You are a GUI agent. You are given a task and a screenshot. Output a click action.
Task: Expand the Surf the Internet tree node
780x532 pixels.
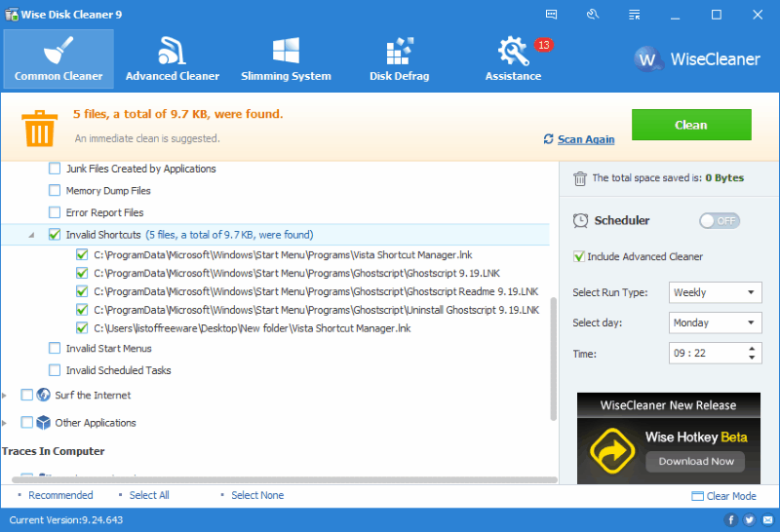coord(5,396)
